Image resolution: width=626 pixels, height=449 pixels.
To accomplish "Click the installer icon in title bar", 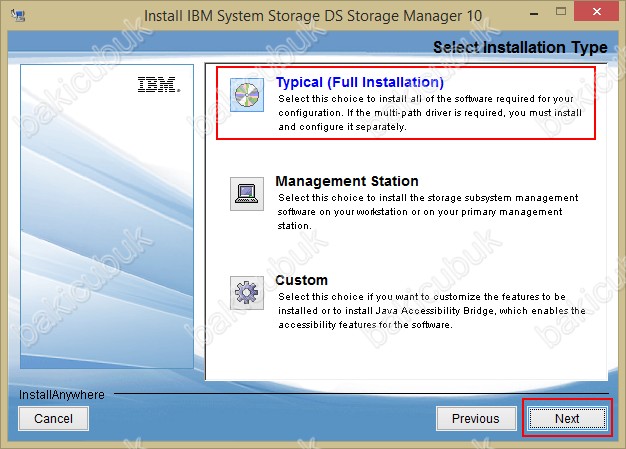I will [18, 16].
